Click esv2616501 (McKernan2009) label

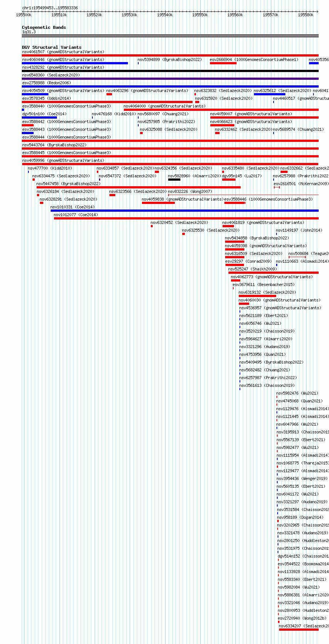pos(301,184)
